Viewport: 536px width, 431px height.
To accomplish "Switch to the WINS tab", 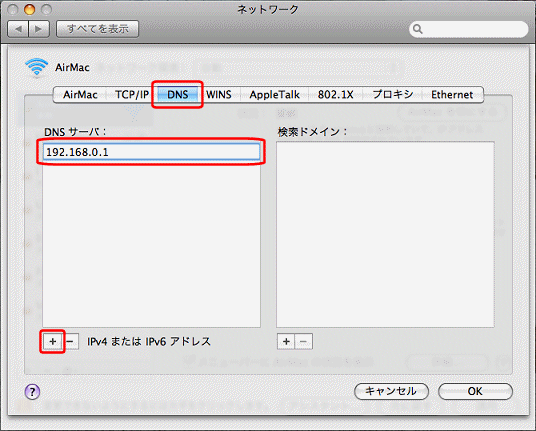I will 219,95.
